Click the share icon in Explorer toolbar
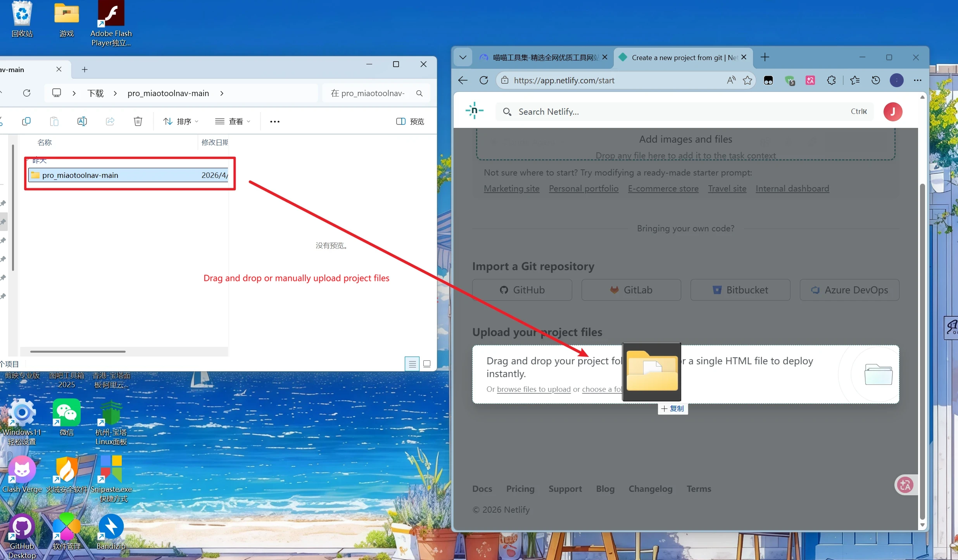 coord(110,121)
